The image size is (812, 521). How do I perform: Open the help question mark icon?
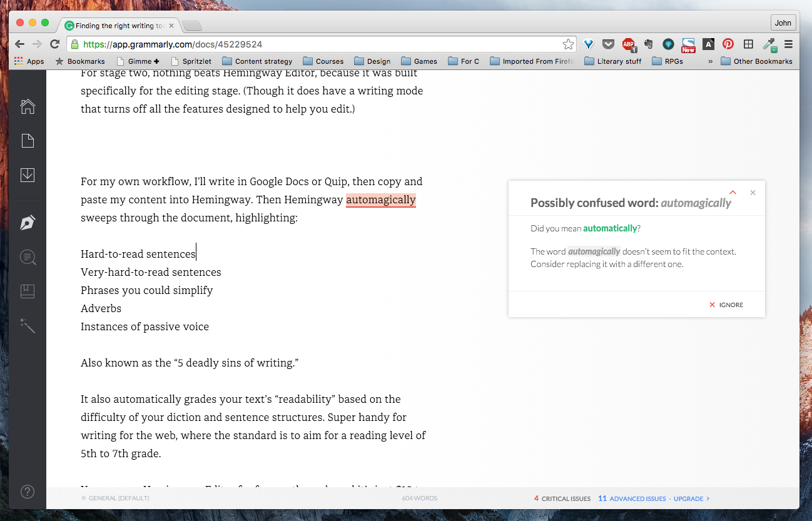28,492
